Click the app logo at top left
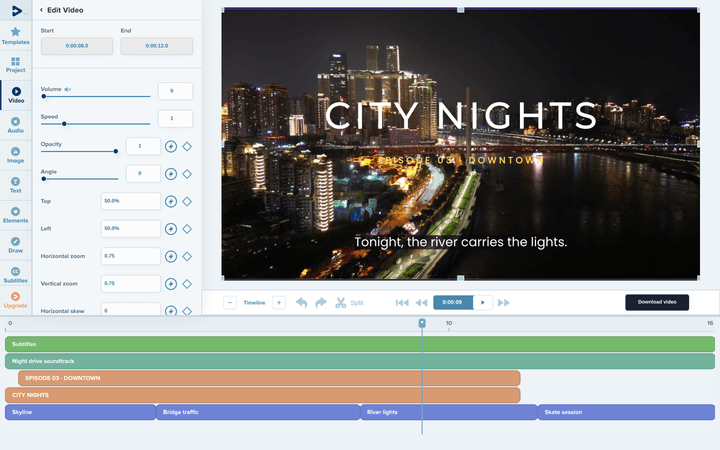 17,11
